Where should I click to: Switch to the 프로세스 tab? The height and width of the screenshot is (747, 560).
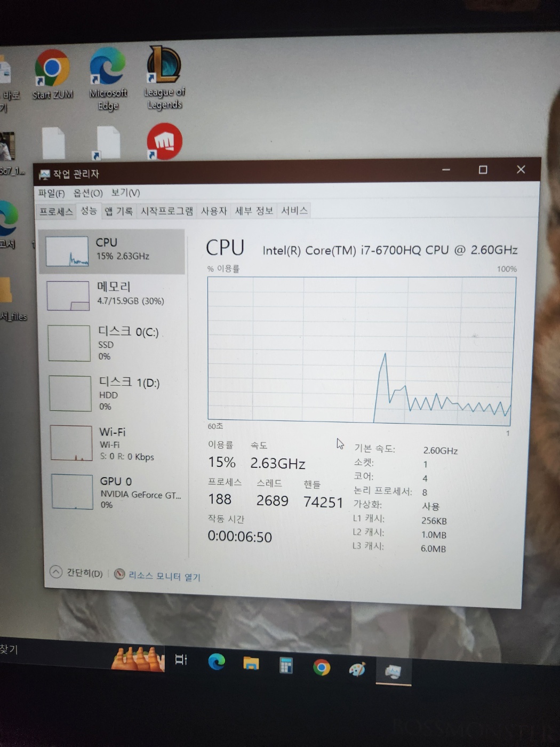[x=56, y=211]
